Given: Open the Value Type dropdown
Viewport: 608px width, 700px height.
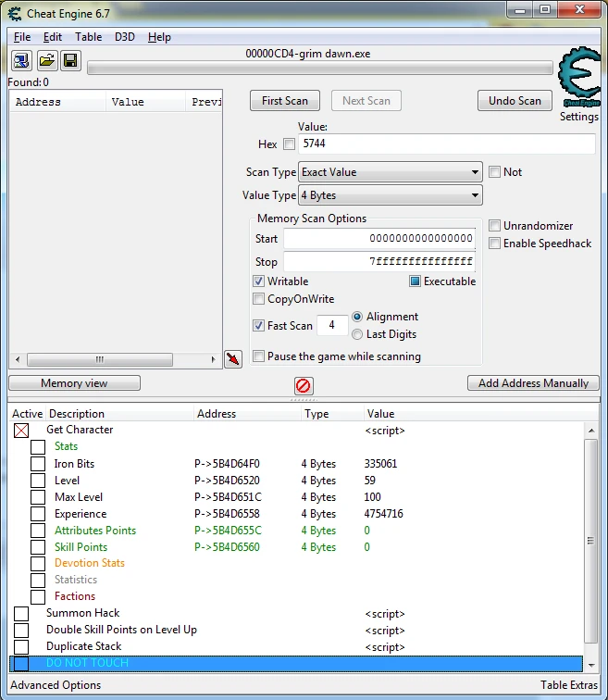Looking at the screenshot, I should tap(391, 195).
